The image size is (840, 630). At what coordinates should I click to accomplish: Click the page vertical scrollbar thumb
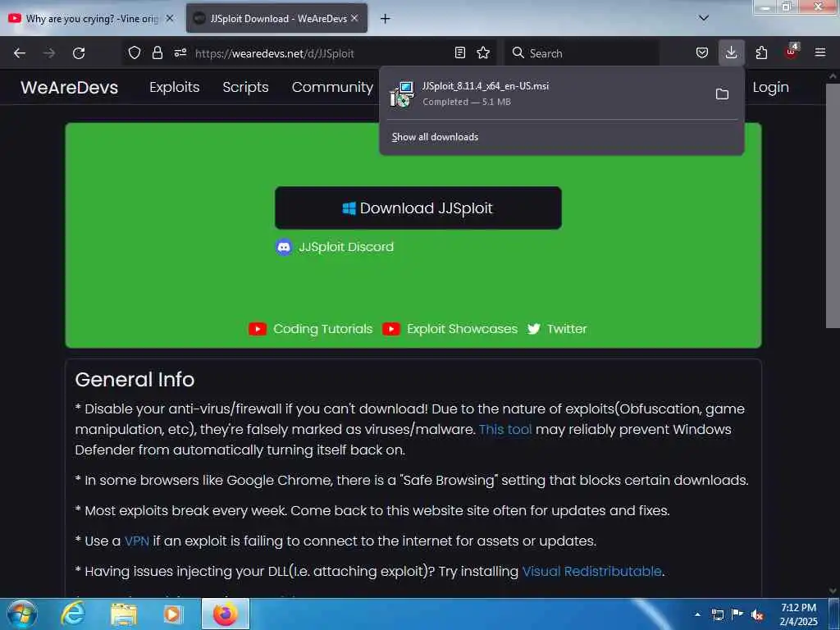[833, 205]
